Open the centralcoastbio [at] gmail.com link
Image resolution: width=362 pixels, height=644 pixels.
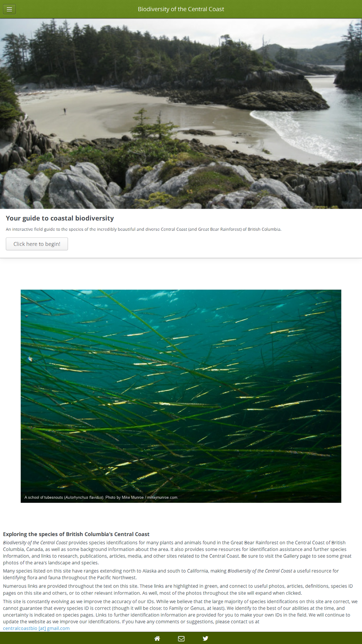[x=36, y=628]
